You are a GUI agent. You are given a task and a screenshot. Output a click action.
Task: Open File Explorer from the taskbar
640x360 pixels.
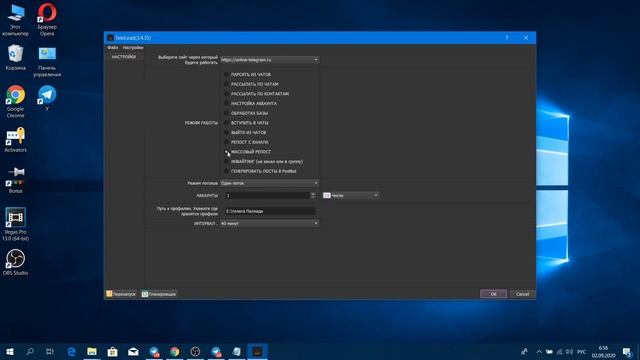pos(92,351)
